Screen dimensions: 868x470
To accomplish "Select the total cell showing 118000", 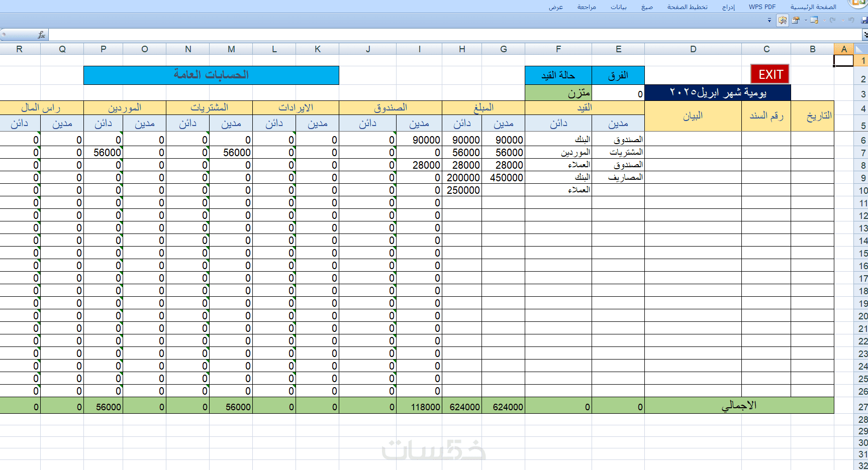I will (419, 406).
